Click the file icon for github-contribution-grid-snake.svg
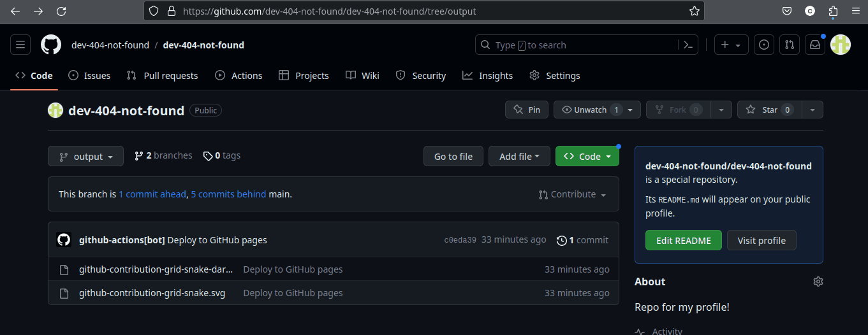 click(x=64, y=293)
